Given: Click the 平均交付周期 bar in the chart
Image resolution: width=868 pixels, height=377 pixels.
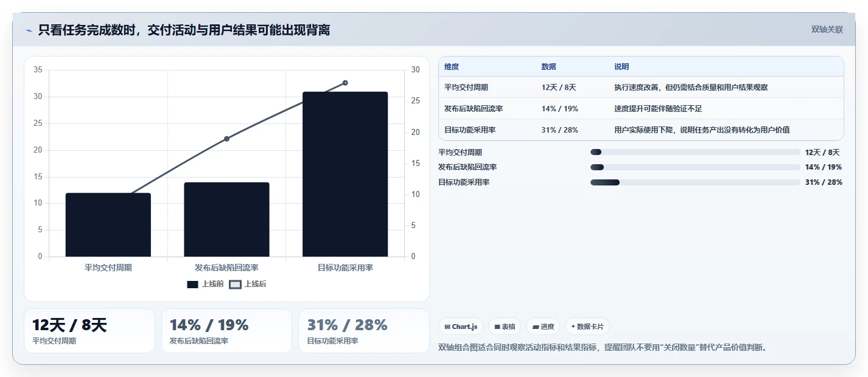Looking at the screenshot, I should pos(108,225).
